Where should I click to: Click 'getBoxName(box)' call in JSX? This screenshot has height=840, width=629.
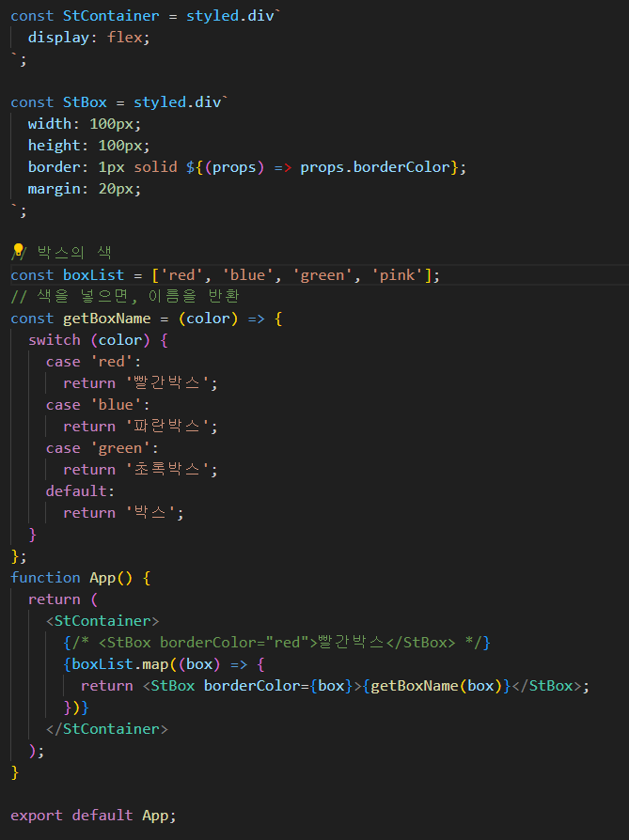pyautogui.click(x=436, y=686)
